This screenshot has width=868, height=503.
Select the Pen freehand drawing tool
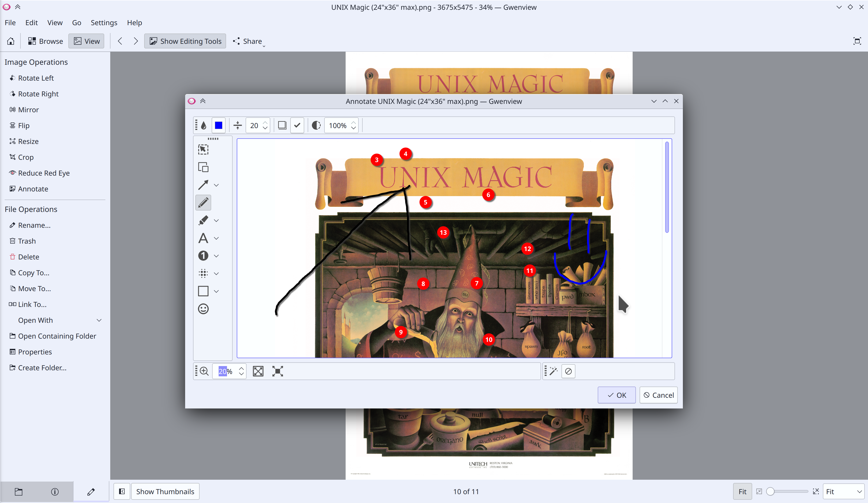(203, 203)
